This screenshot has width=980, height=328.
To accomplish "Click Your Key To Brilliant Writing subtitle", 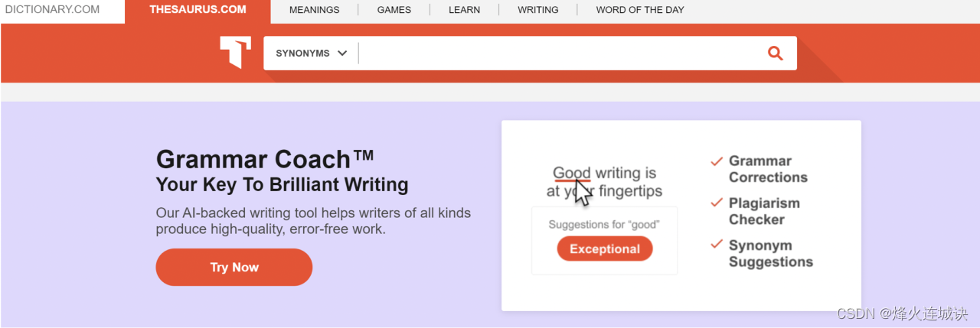I will [282, 185].
